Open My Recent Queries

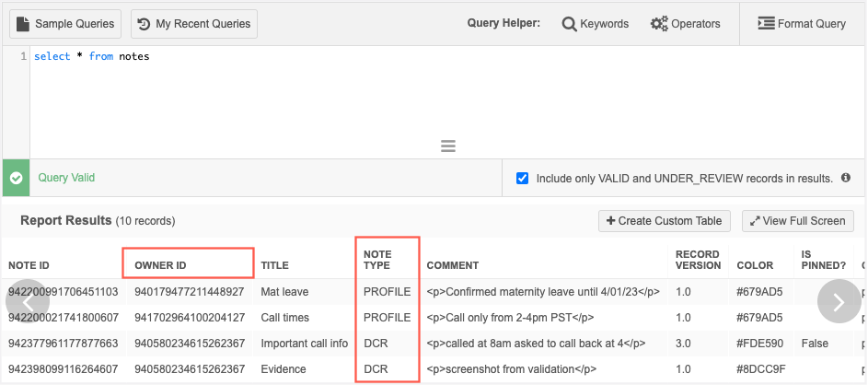click(x=194, y=24)
